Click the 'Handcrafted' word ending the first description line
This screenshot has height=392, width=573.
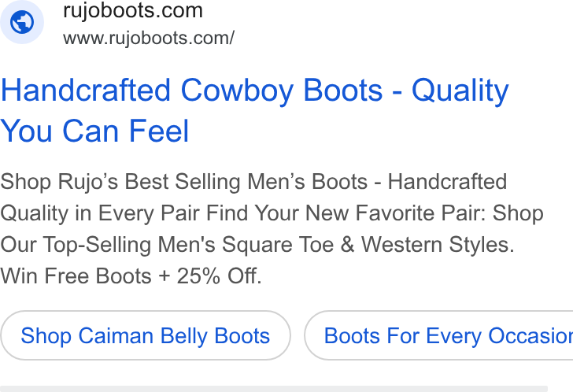tap(447, 182)
